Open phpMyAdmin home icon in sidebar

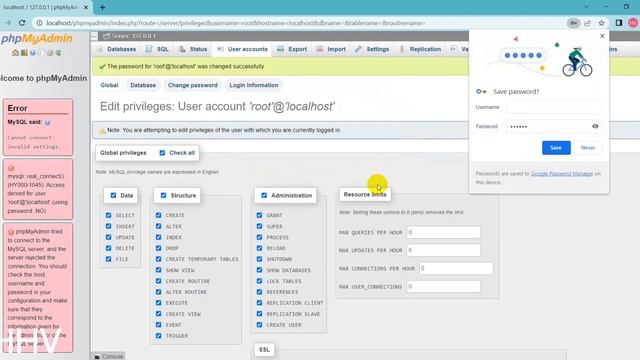pos(16,53)
